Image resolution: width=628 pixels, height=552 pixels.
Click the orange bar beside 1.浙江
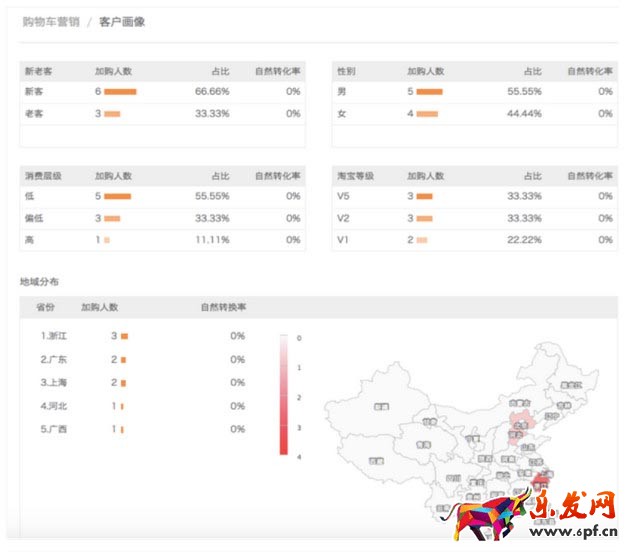[x=124, y=336]
